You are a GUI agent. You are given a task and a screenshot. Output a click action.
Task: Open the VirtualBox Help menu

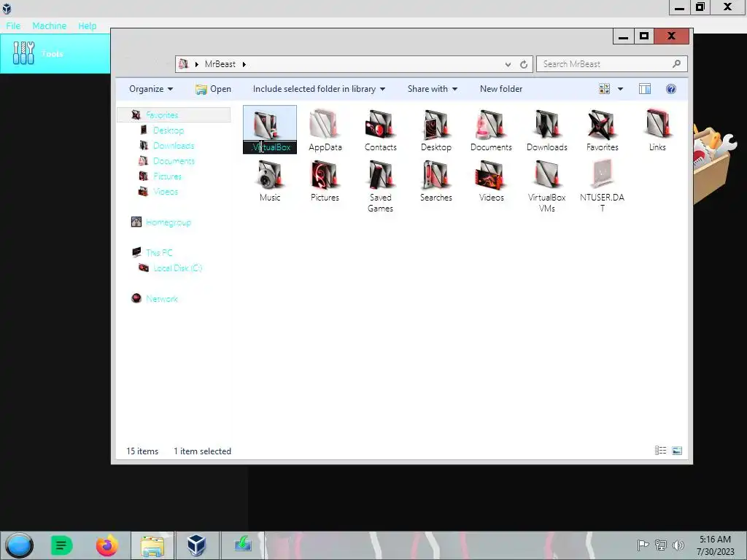[x=88, y=26]
